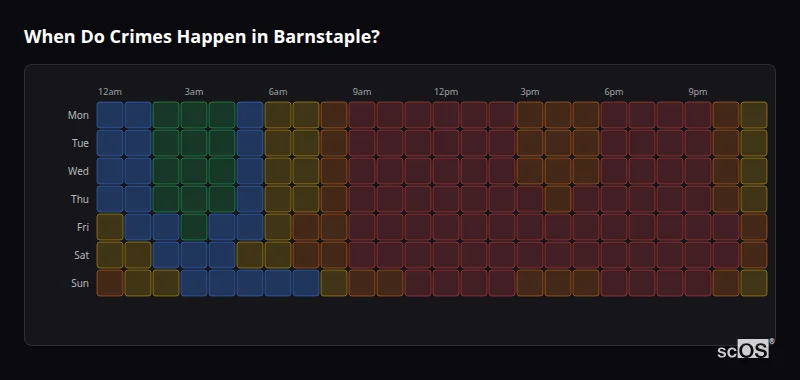Click the "Wed" row label
Image resolution: width=800 pixels, height=380 pixels.
78,171
